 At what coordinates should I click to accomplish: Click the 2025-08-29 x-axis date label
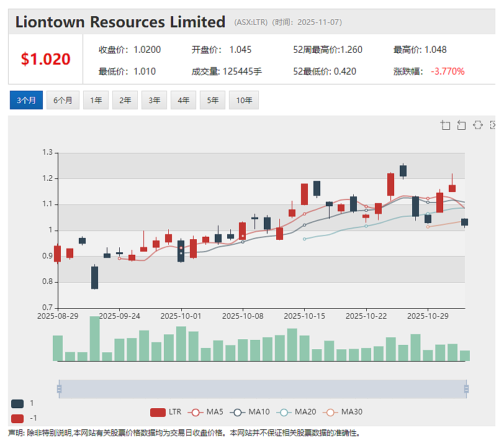click(x=58, y=316)
